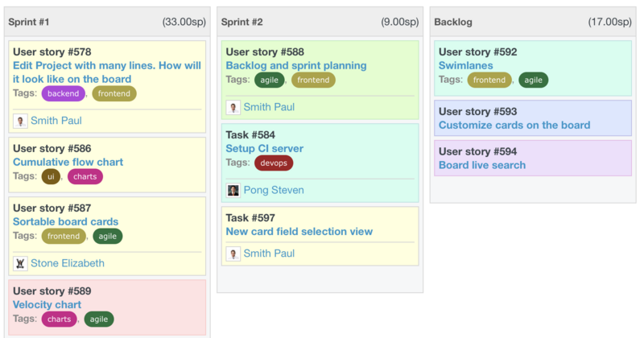644x338 pixels.
Task: Open New card field selection view task
Action: point(299,232)
